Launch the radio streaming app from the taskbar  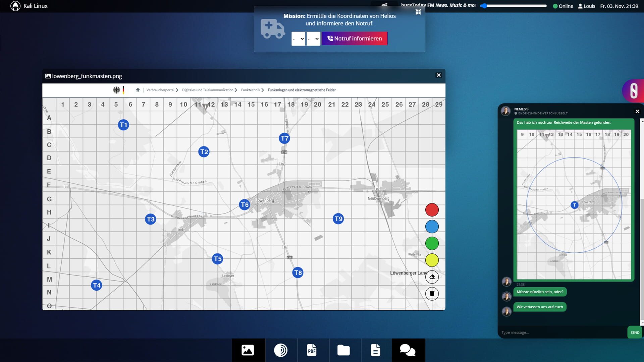click(x=280, y=350)
